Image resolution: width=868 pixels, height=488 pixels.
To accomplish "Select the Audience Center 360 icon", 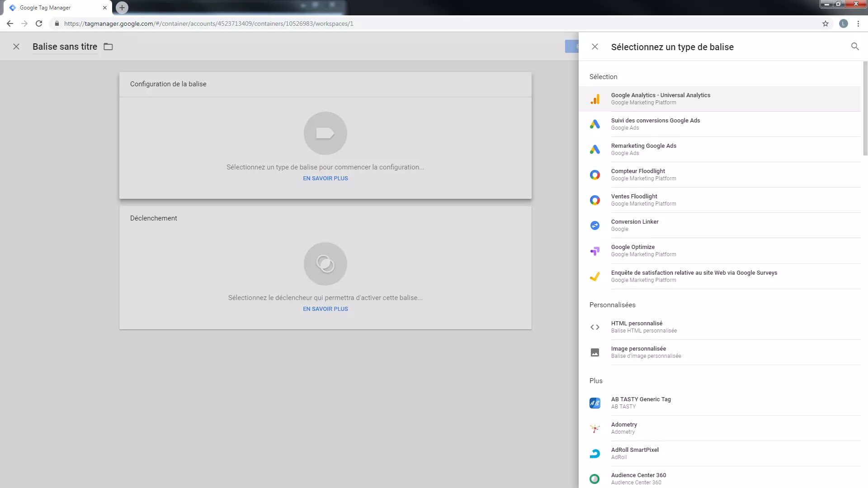I will click(595, 479).
